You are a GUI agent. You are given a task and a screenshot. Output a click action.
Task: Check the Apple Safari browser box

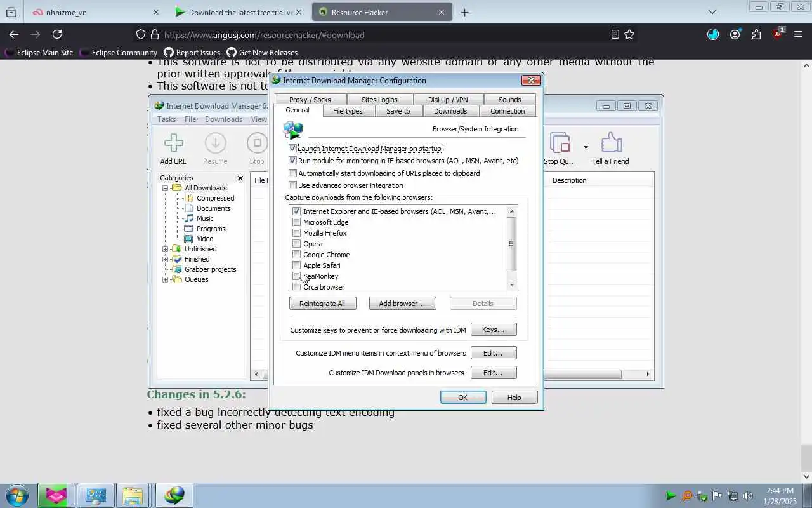point(296,265)
